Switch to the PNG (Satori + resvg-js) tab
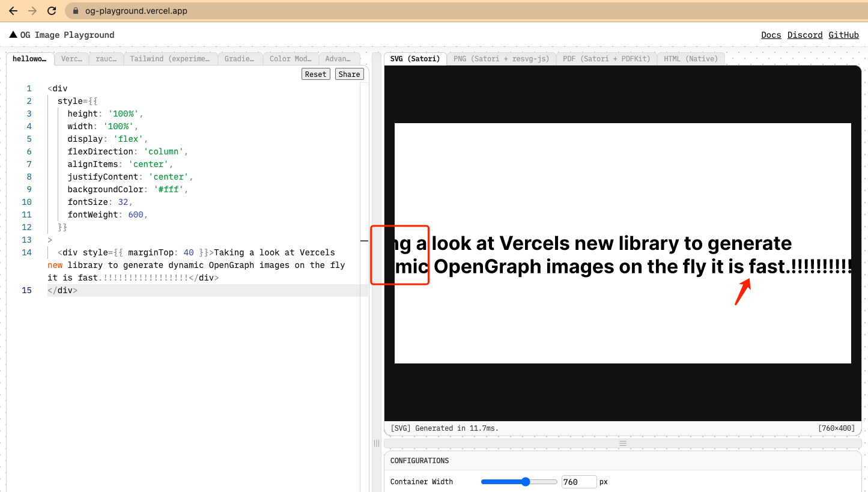This screenshot has height=492, width=868. point(502,58)
